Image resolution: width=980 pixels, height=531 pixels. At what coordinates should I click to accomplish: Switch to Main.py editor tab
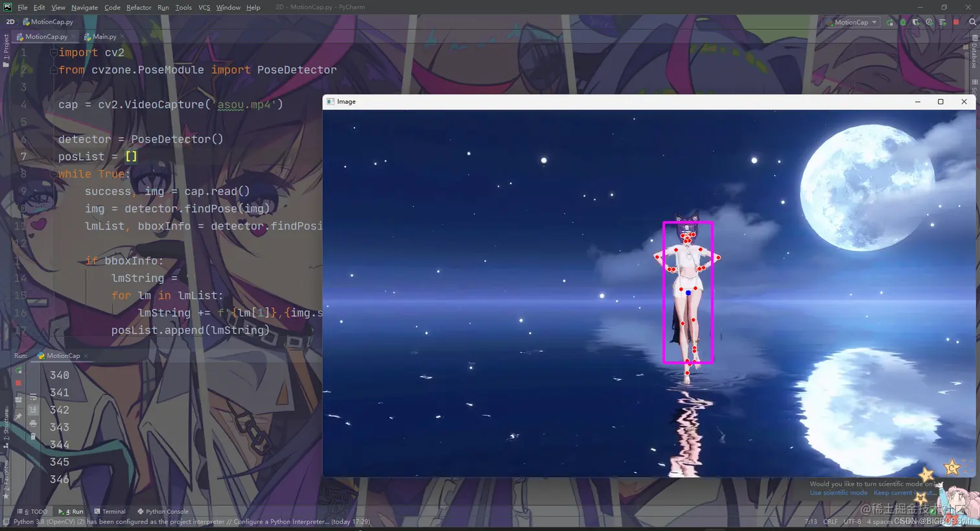tap(104, 37)
